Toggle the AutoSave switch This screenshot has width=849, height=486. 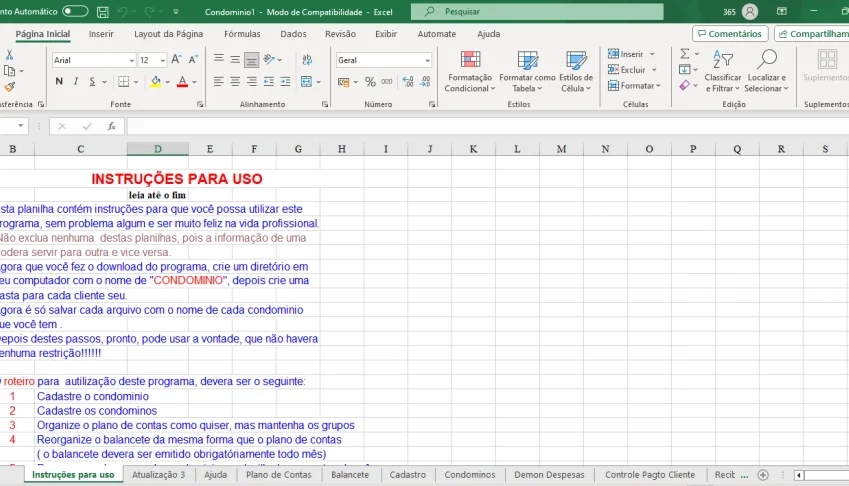75,11
